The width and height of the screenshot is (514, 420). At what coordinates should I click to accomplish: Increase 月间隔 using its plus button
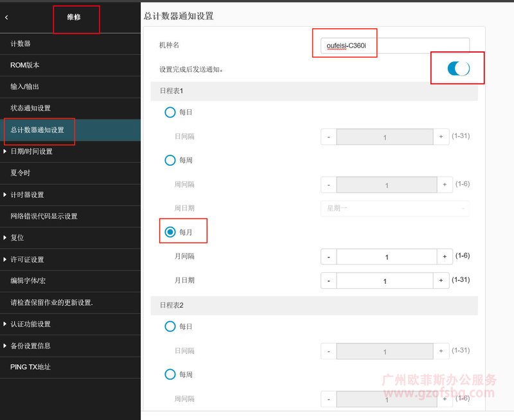445,256
